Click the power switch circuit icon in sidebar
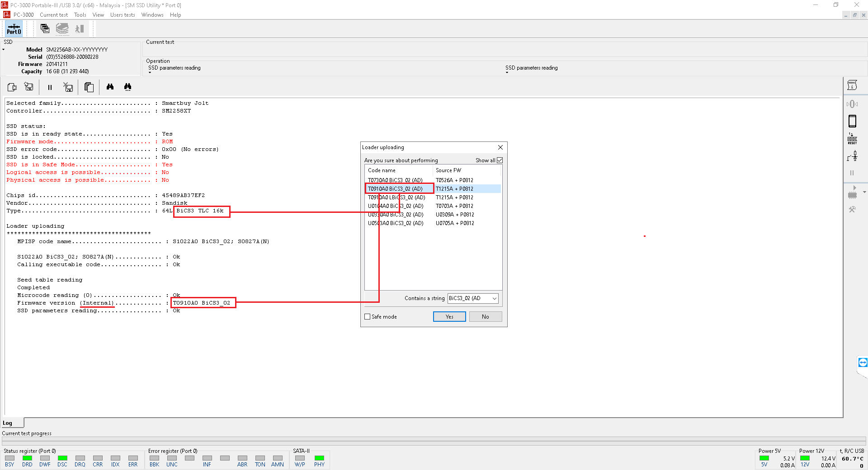Screen dimensions: 868x470 [852, 156]
